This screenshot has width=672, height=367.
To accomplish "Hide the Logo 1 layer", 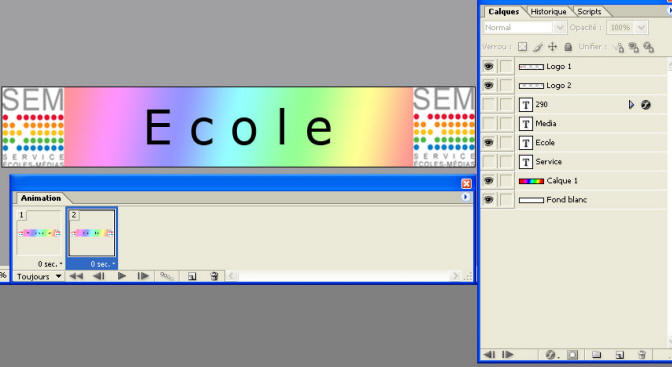I will point(489,66).
